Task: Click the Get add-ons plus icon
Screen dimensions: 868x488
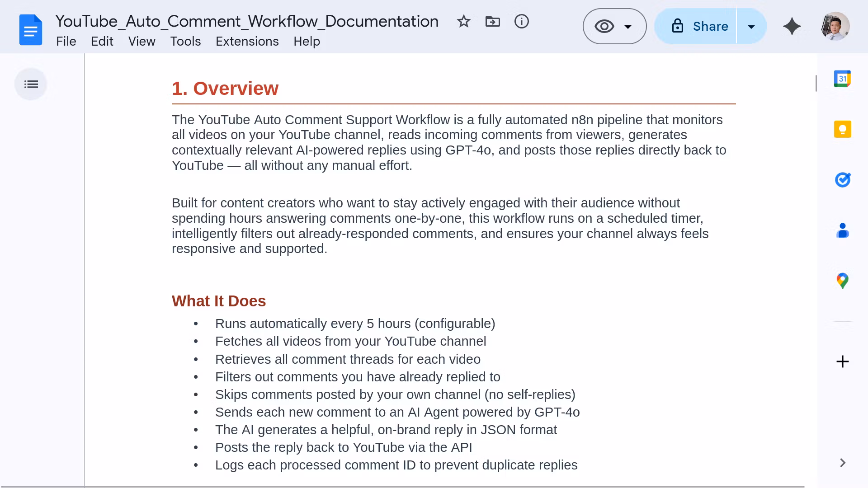Action: coord(842,361)
